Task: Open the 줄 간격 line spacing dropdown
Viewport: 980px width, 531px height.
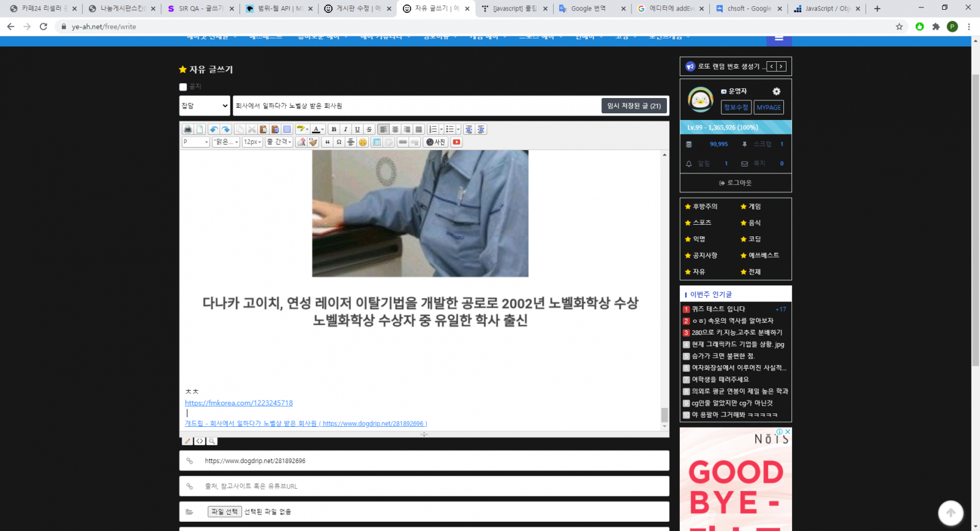Action: pos(279,142)
